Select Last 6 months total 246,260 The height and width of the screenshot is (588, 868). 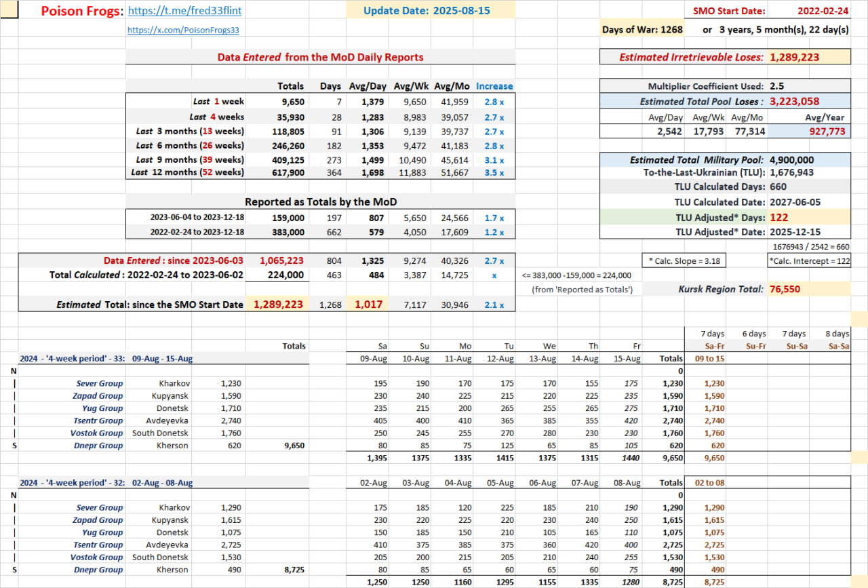(288, 145)
